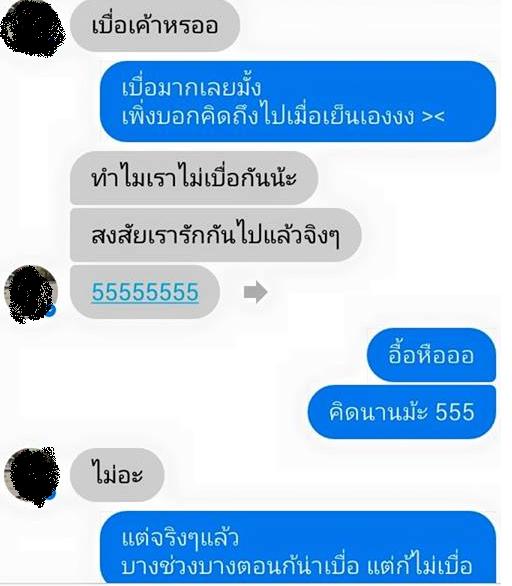Select the สงสัยเรารักกันไปแล้วจิงๆ message bubble
Viewport: 512px width, 586px height.
[215, 235]
